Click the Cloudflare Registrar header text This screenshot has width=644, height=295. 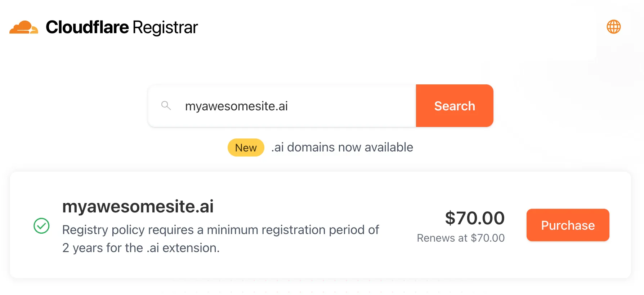[122, 27]
